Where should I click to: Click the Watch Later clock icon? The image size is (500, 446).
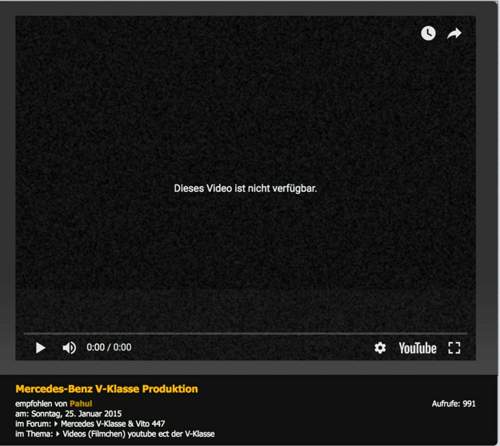coord(428,33)
